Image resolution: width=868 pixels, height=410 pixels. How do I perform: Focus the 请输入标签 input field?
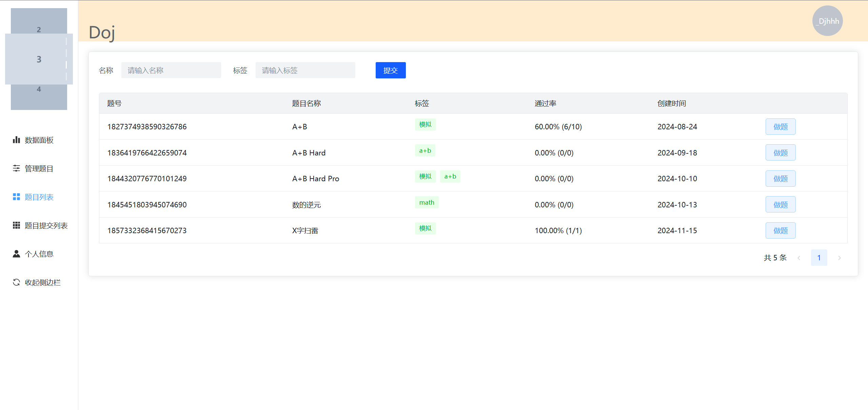[x=305, y=70]
